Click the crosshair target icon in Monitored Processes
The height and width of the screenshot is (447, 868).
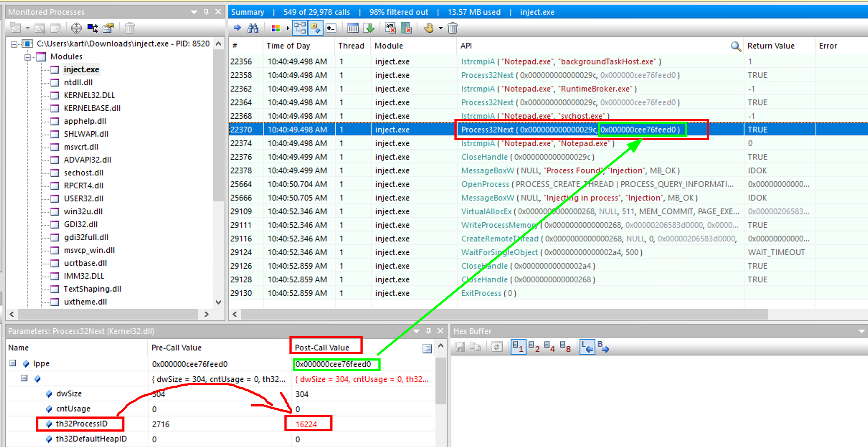point(76,28)
